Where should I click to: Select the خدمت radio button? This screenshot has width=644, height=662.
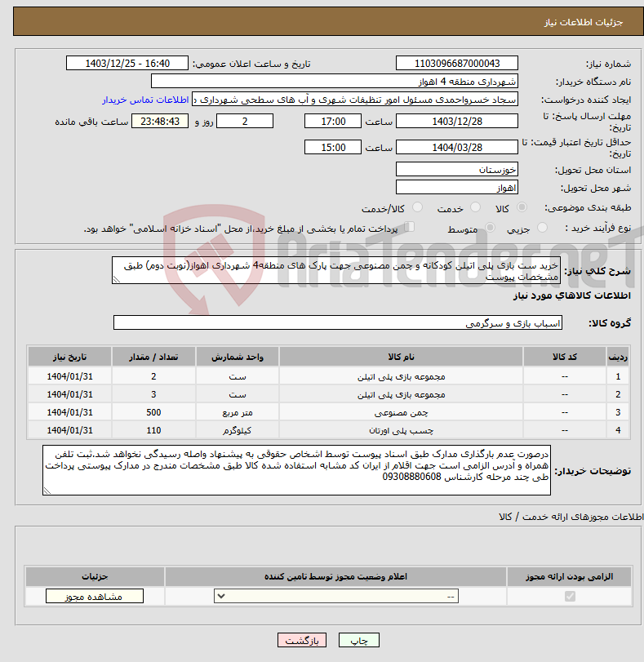[x=476, y=207]
